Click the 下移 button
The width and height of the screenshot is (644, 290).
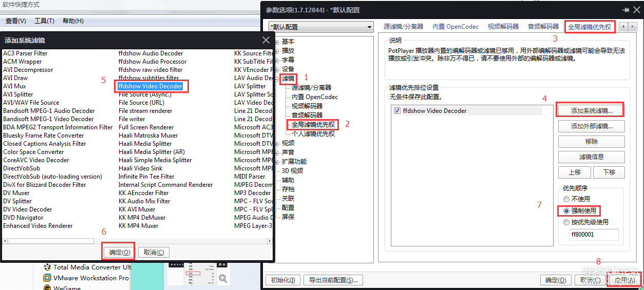coord(609,172)
